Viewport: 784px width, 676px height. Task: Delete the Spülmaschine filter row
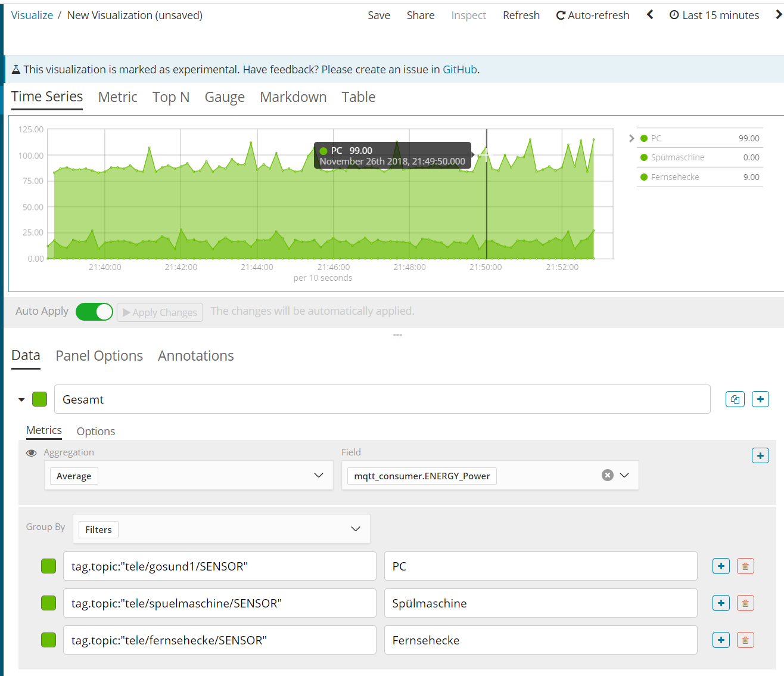point(745,603)
